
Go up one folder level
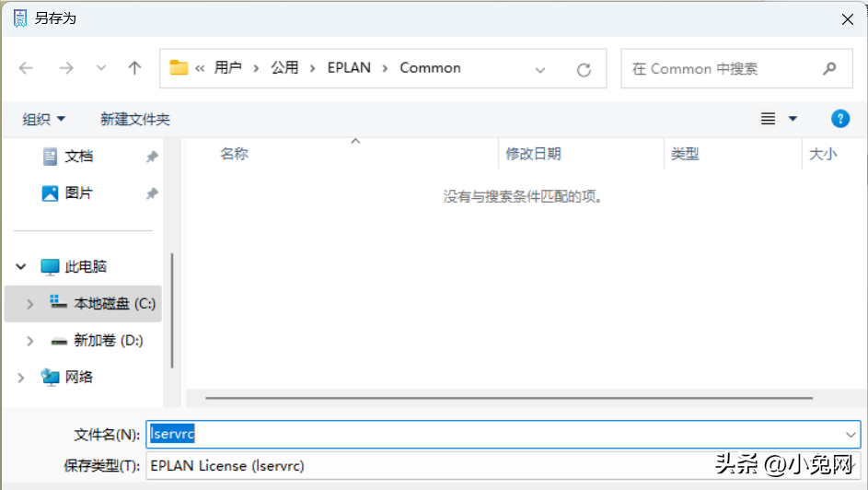(x=134, y=68)
